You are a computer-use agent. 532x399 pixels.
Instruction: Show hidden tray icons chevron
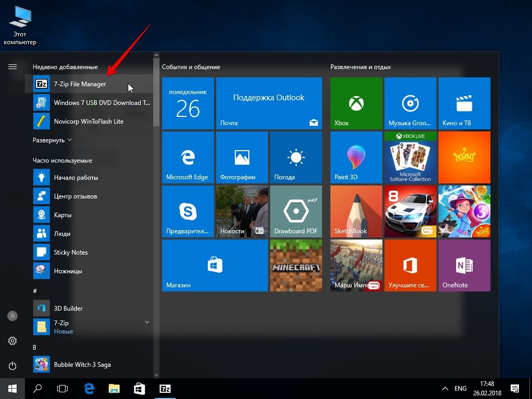(445, 389)
